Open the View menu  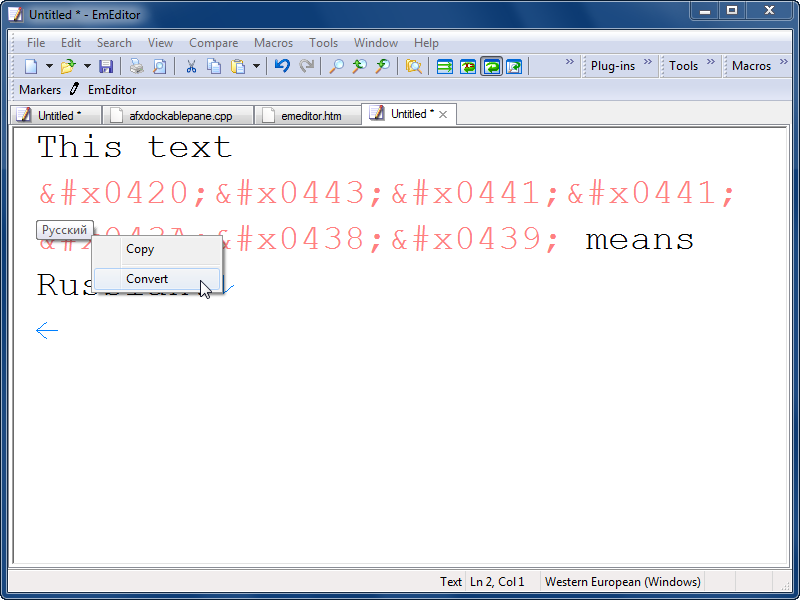pyautogui.click(x=160, y=43)
